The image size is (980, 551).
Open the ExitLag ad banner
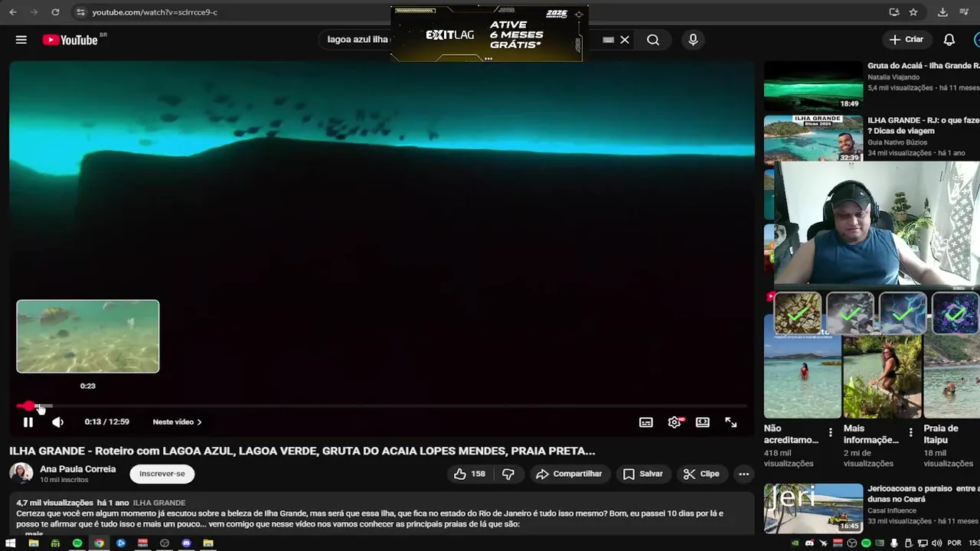[486, 34]
